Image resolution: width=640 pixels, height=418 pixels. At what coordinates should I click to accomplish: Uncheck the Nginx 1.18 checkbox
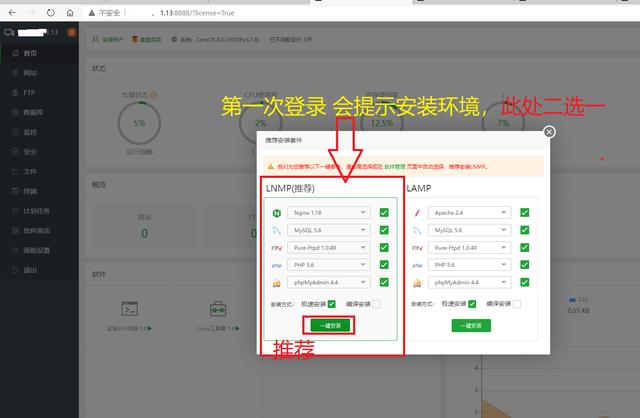click(x=384, y=212)
